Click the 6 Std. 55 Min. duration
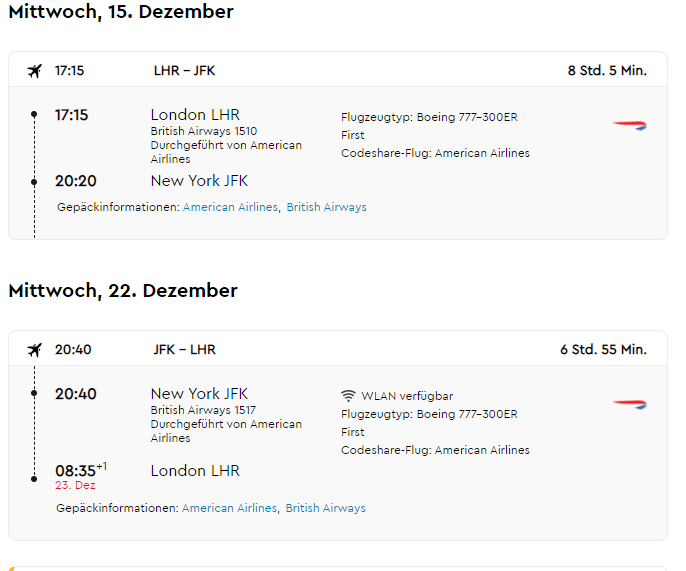Screen dimensions: 686x571 click(603, 350)
